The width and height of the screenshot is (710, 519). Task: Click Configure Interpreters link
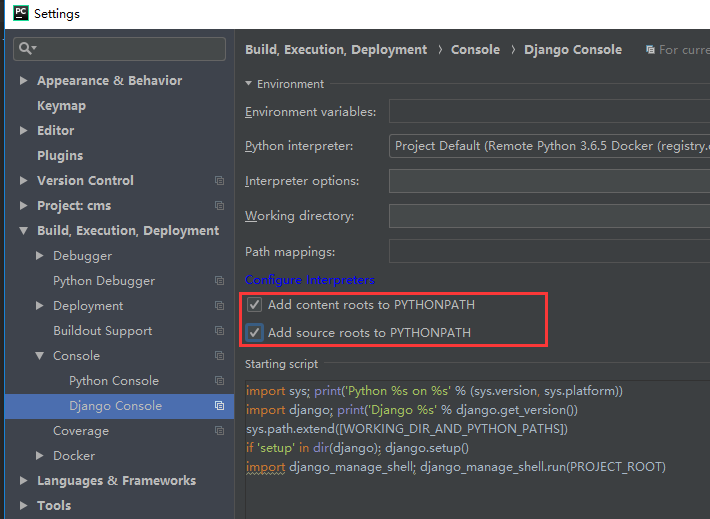point(310,280)
